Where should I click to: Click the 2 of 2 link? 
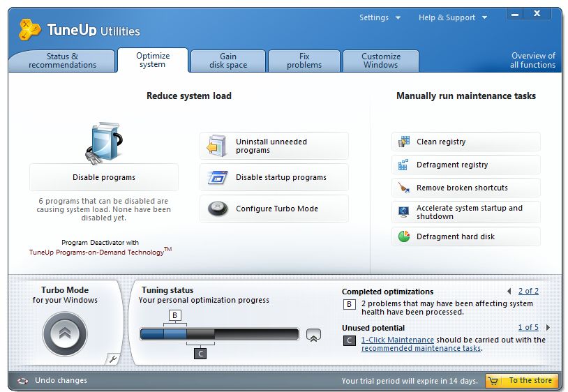point(528,291)
